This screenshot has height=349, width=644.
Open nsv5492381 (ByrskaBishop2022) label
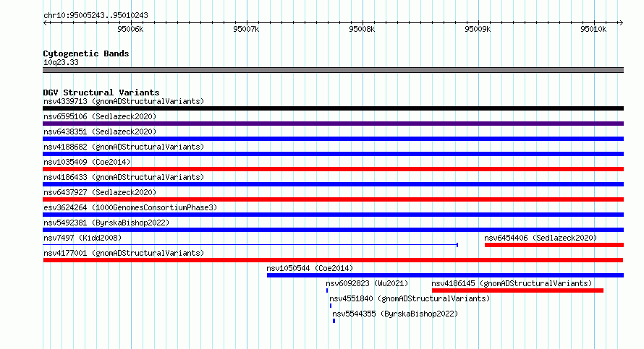click(106, 223)
